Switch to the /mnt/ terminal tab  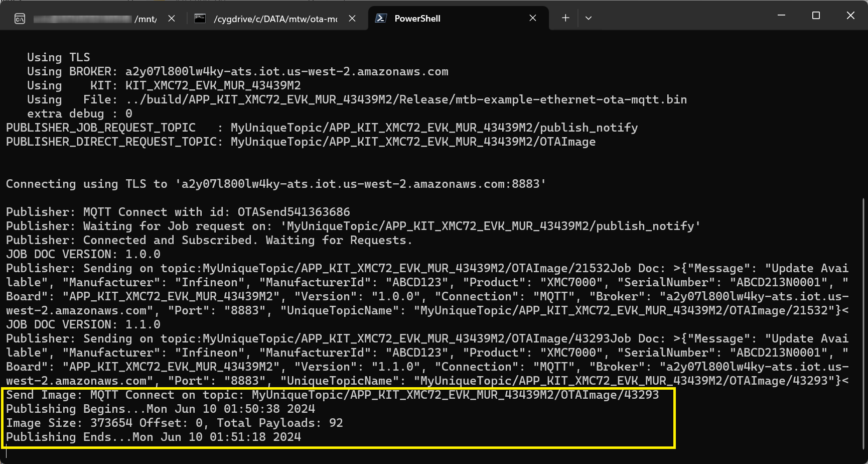[94, 19]
